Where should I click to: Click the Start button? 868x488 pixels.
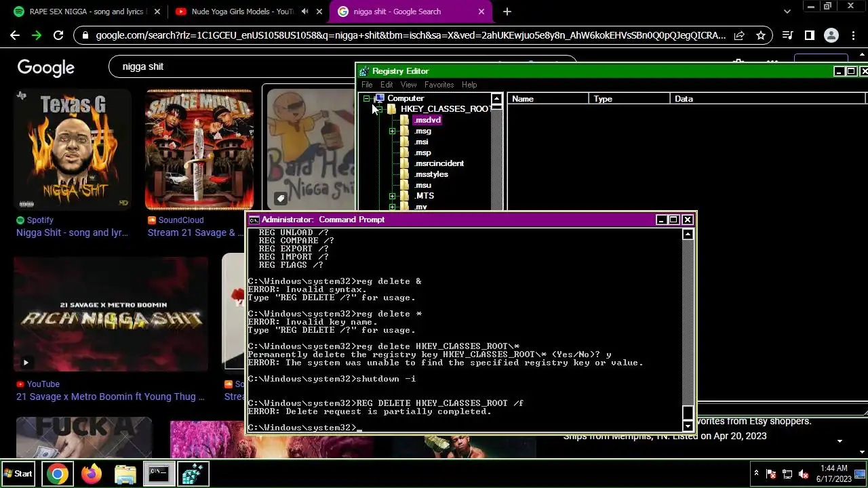(18, 474)
